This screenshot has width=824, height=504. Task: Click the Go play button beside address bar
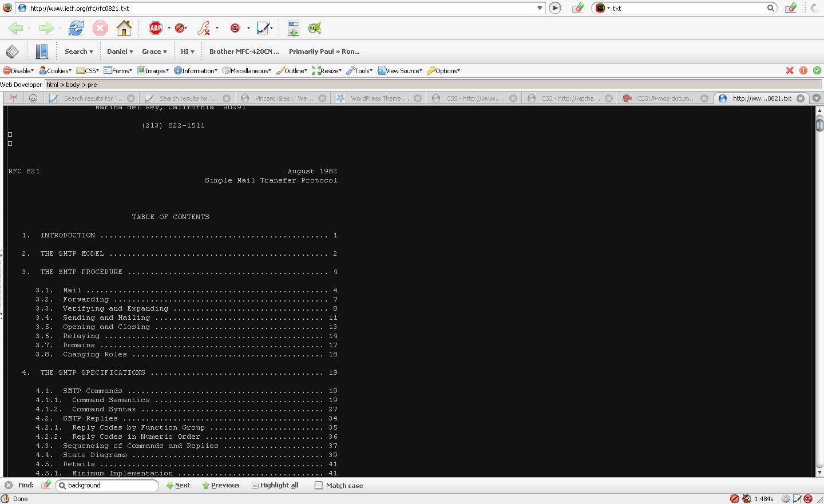[555, 8]
